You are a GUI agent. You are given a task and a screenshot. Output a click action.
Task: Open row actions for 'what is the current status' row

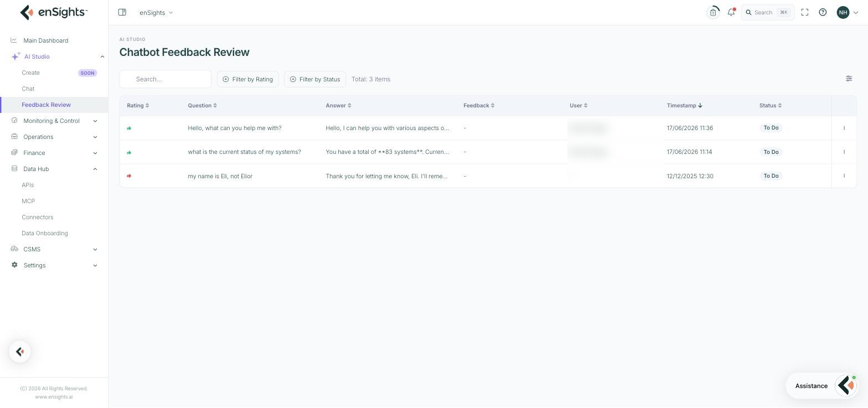[844, 152]
